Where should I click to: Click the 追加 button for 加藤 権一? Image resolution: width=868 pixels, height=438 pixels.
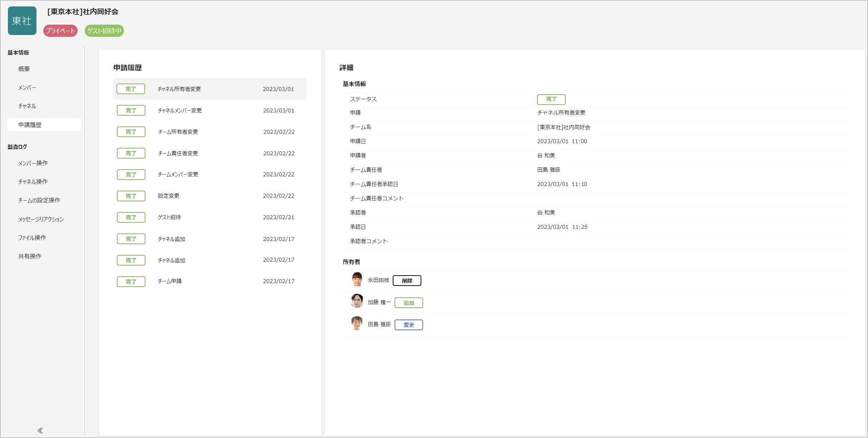tap(408, 302)
